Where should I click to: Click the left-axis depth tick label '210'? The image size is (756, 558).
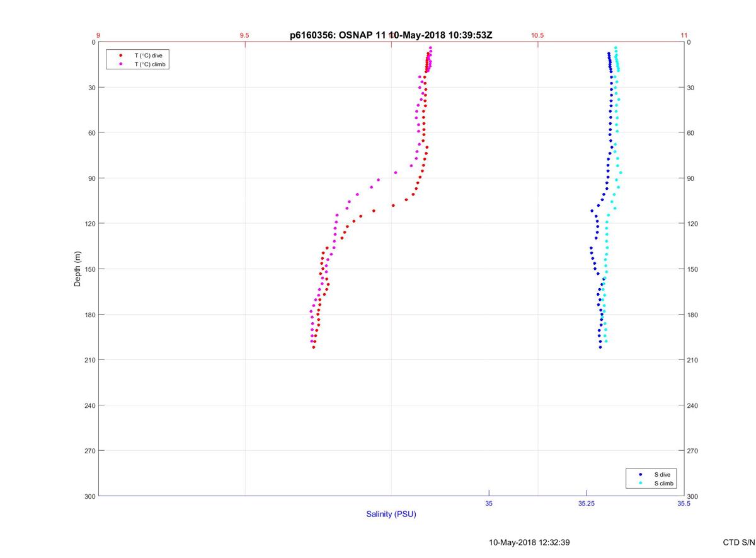[89, 360]
